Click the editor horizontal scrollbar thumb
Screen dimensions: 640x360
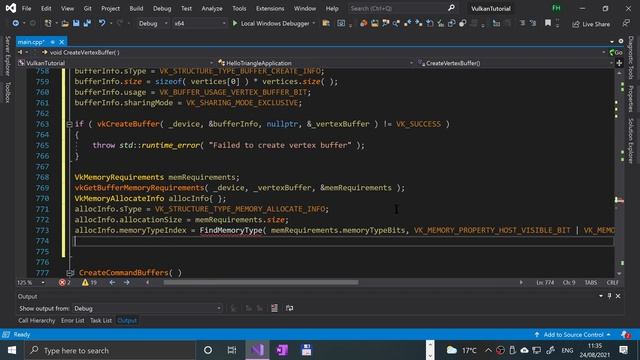(261, 282)
